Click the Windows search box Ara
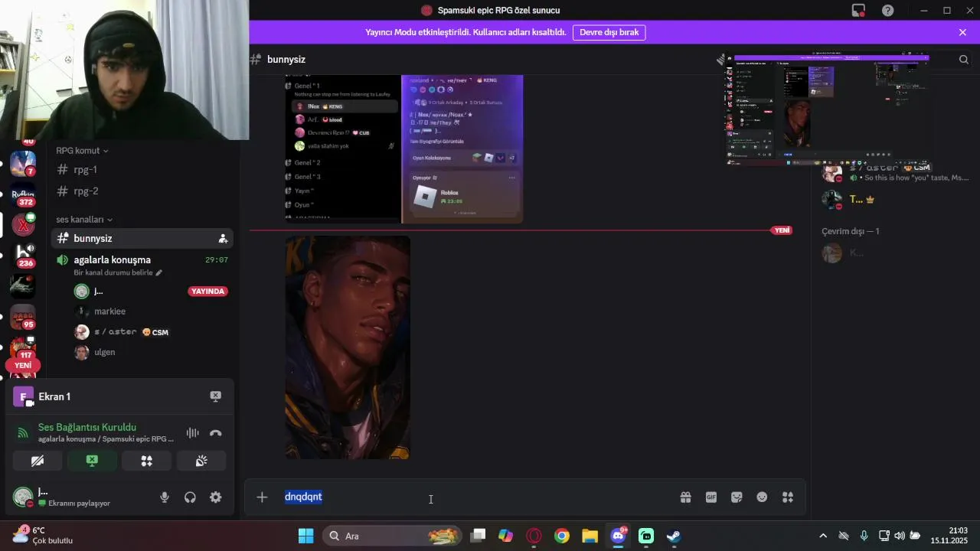 click(x=393, y=536)
